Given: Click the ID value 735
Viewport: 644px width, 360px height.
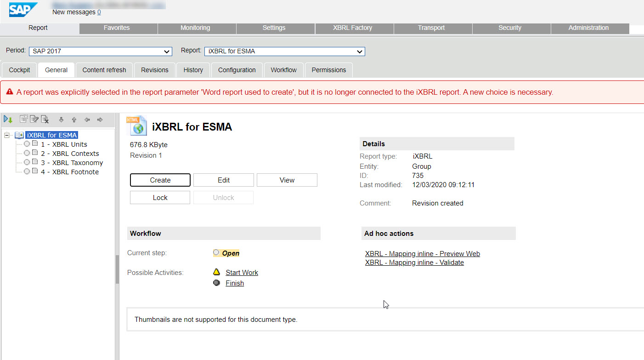Looking at the screenshot, I should (x=418, y=176).
